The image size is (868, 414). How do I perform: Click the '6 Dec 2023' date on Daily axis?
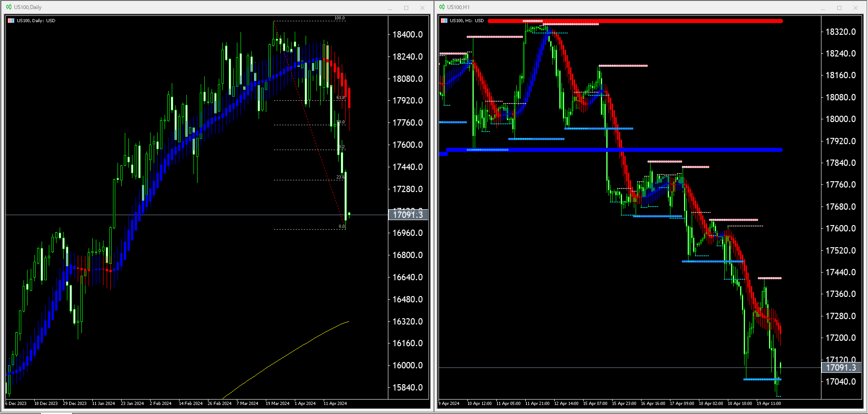point(16,403)
